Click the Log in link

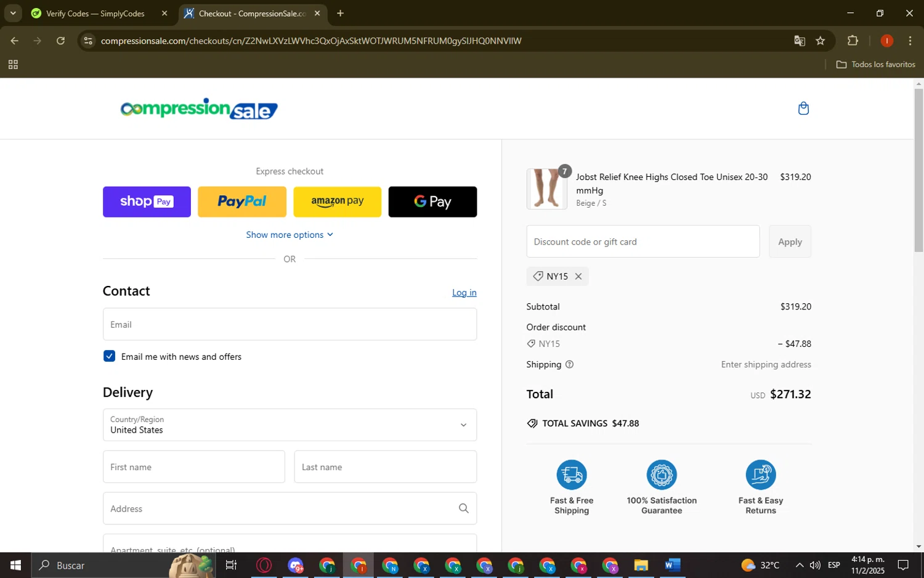click(464, 293)
